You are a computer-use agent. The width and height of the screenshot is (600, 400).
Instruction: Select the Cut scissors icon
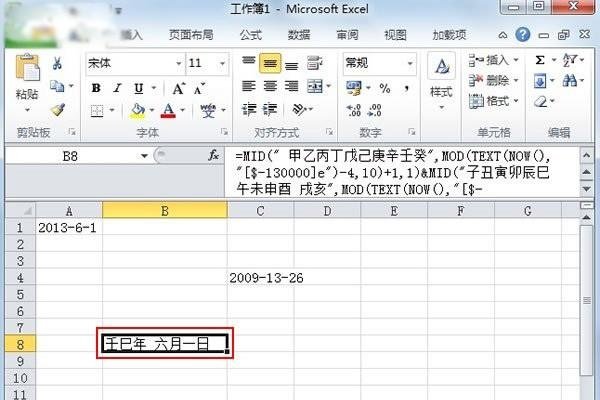click(x=57, y=63)
